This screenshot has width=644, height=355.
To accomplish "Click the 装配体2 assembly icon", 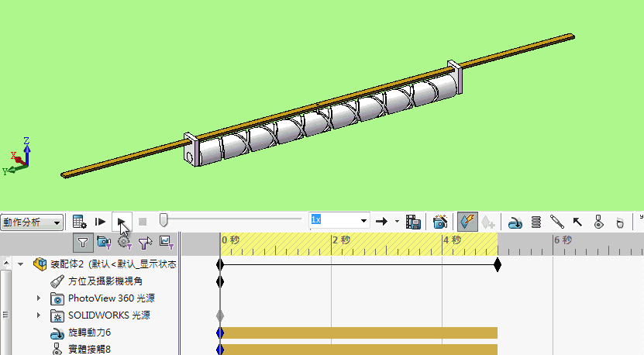I will [40, 264].
